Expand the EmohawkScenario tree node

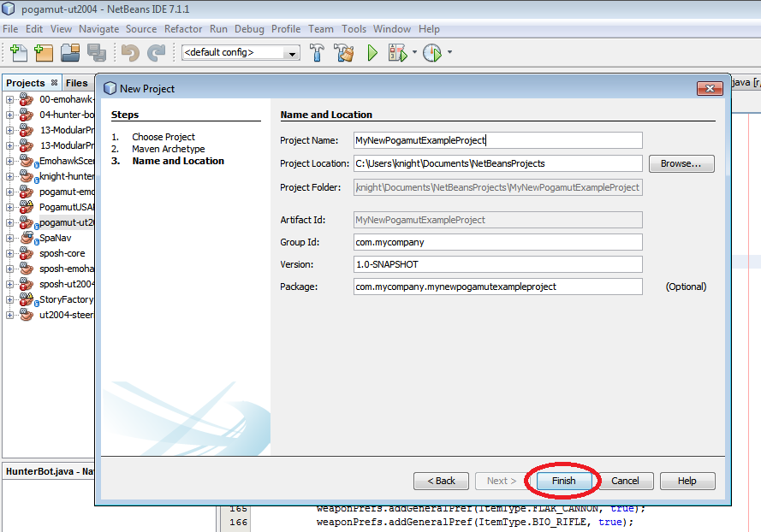[9, 161]
